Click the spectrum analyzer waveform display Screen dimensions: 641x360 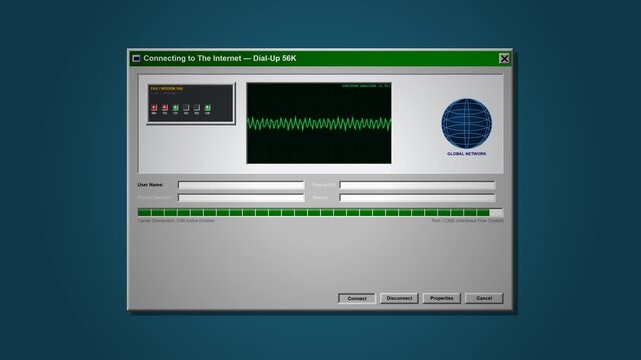pyautogui.click(x=319, y=123)
